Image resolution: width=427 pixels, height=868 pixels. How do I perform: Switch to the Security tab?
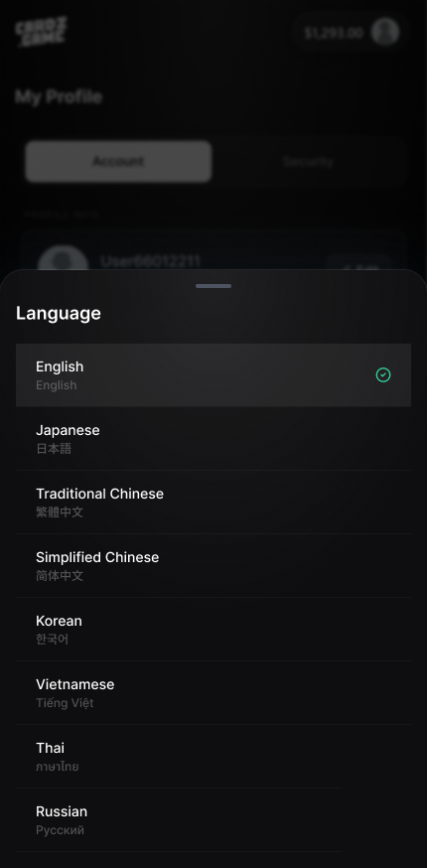pos(308,161)
